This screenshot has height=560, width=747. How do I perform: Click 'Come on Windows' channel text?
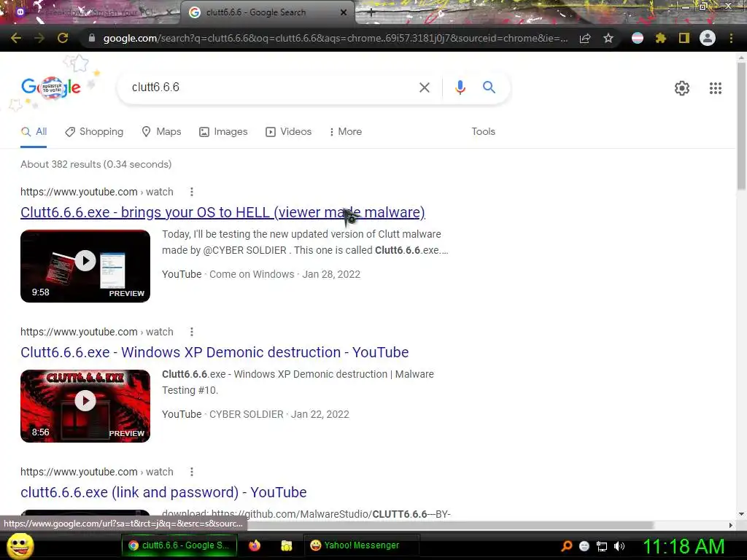coord(252,275)
